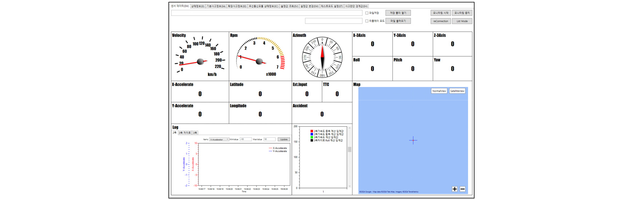Enable the 파일저장 checkbox

pos(367,13)
